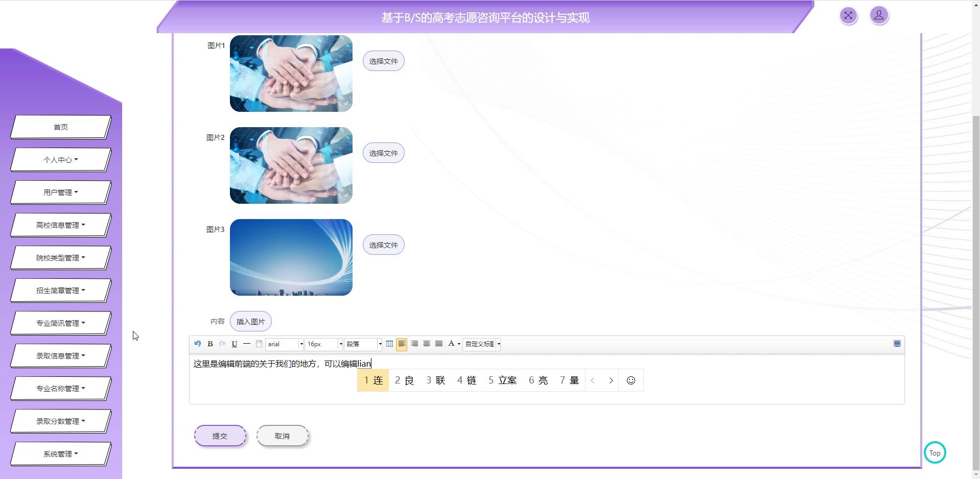Expand the 录取分数管理 sidebar menu
Viewport: 980px width, 479px height.
pyautogui.click(x=61, y=421)
